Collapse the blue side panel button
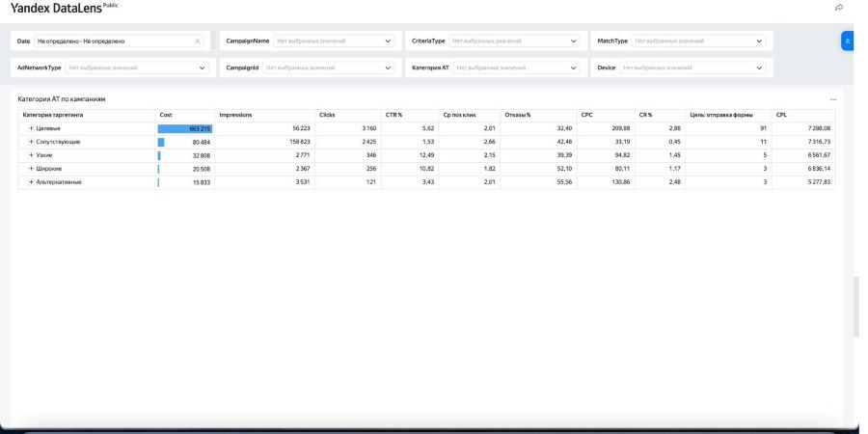The height and width of the screenshot is (434, 868). point(847,41)
